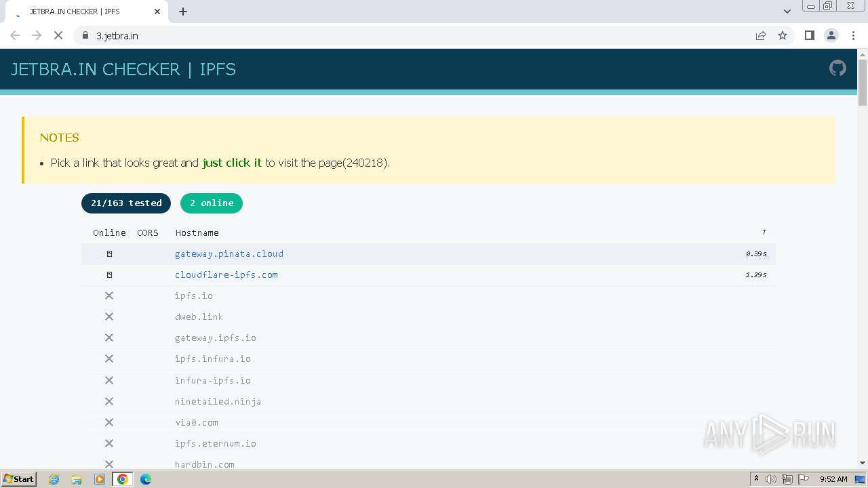Show hidden tray icons arrow

point(757,479)
